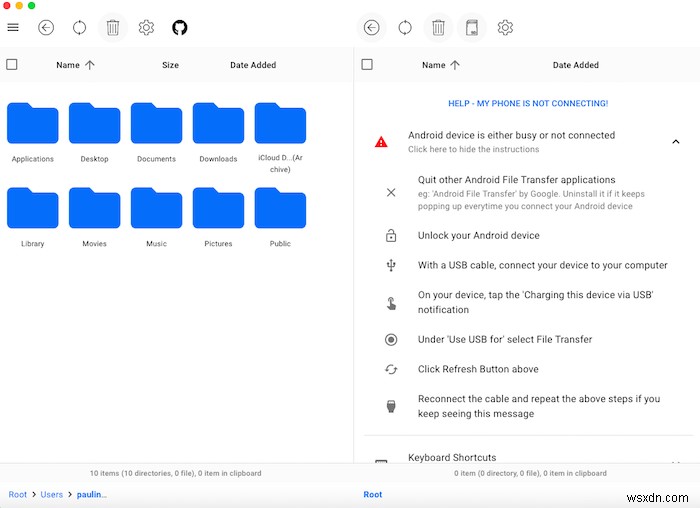Sort right pane by Name column

point(441,65)
